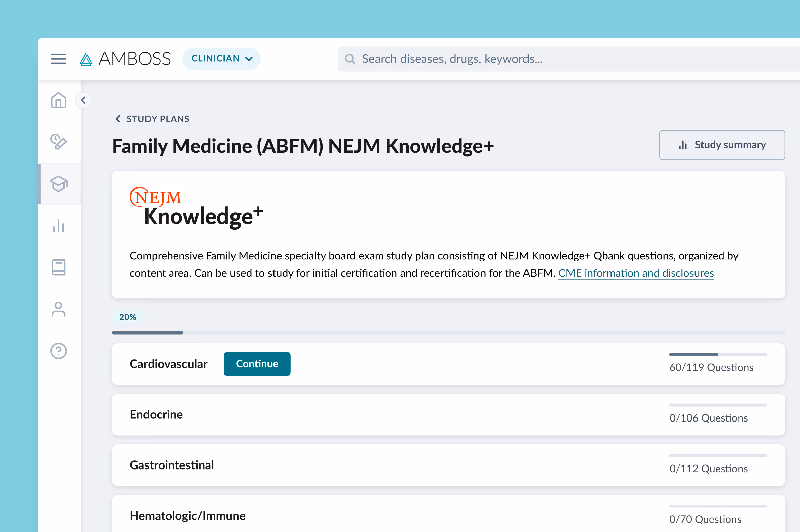The height and width of the screenshot is (532, 800).
Task: Open the Gastrointestinal section
Action: [448, 465]
